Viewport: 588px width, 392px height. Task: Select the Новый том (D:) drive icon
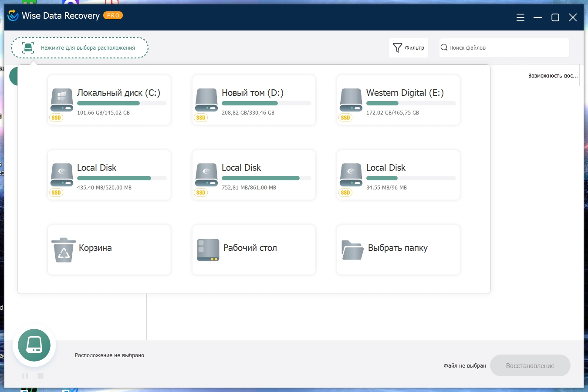206,100
